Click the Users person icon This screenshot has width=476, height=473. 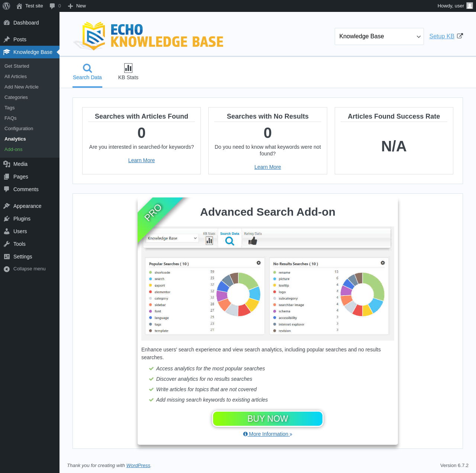pyautogui.click(x=7, y=231)
